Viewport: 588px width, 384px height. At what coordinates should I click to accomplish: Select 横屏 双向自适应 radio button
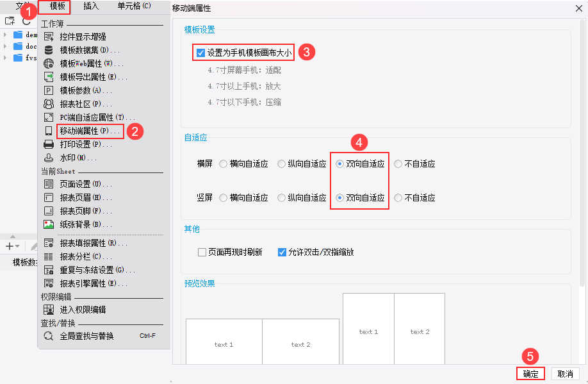(x=339, y=163)
